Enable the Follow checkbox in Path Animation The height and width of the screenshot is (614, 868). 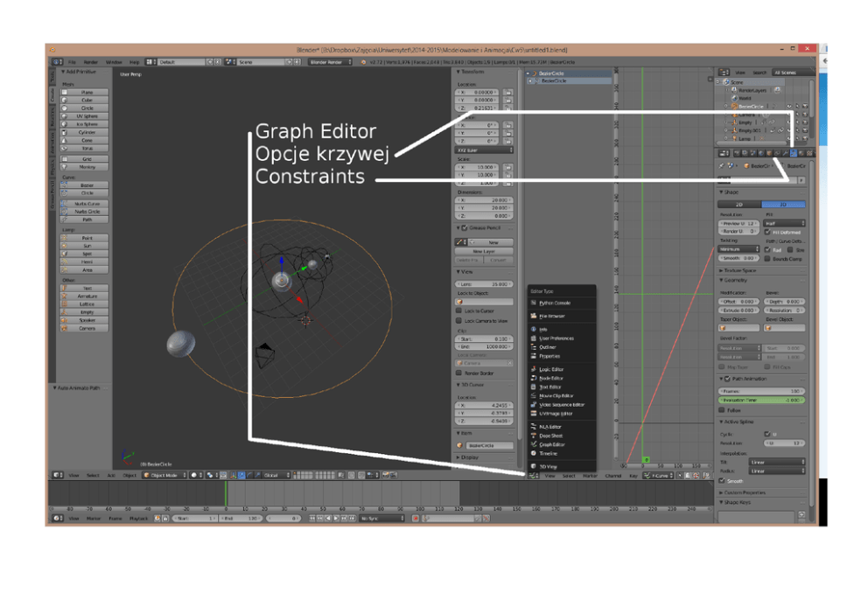point(722,409)
